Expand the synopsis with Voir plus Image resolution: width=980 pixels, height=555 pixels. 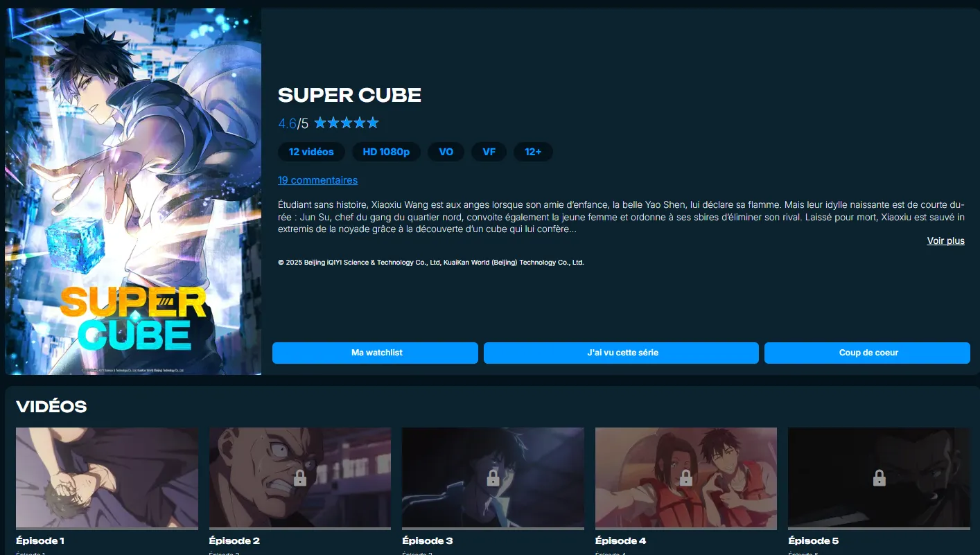[x=945, y=241]
